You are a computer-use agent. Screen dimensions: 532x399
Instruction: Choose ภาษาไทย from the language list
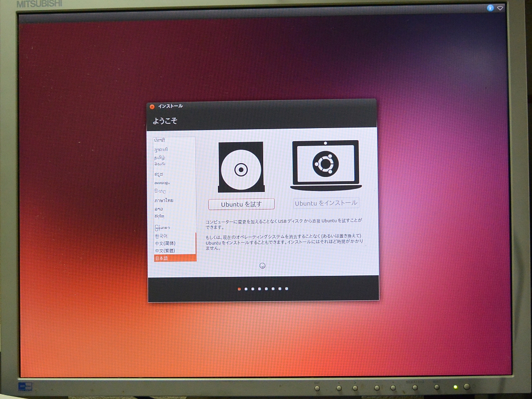coord(164,200)
